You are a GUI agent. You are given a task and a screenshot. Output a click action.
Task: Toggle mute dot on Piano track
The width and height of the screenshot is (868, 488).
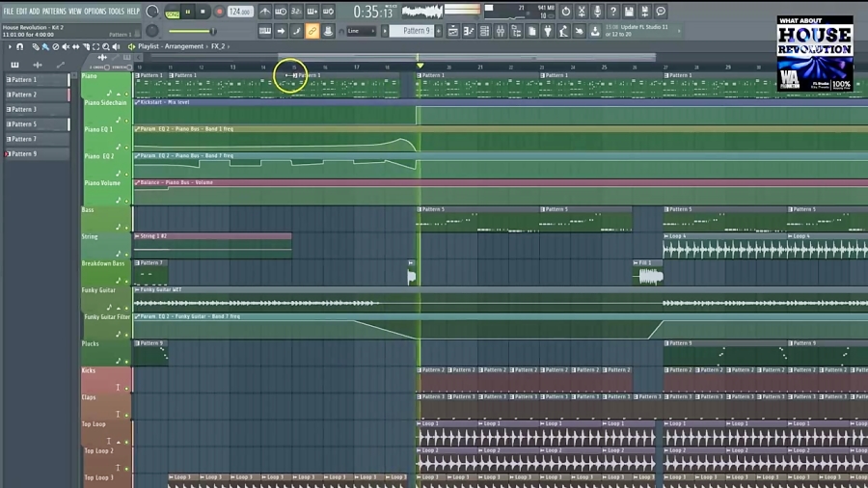pyautogui.click(x=126, y=94)
